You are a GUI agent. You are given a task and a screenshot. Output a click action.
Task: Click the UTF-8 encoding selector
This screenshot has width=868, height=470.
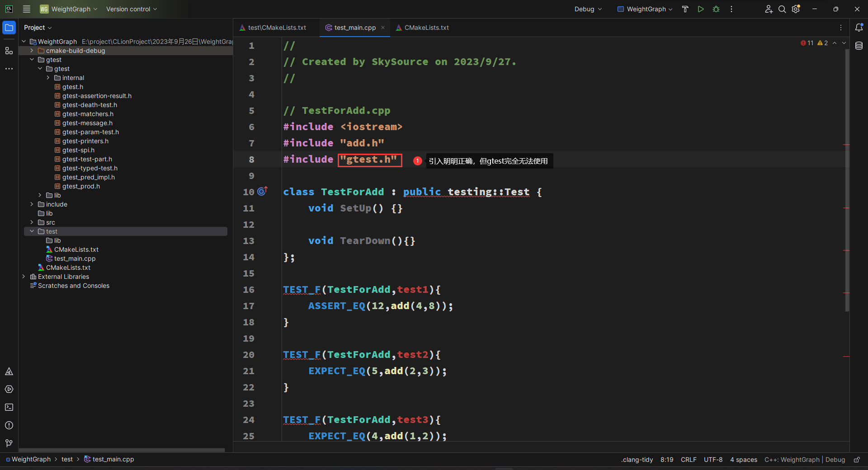(713, 460)
